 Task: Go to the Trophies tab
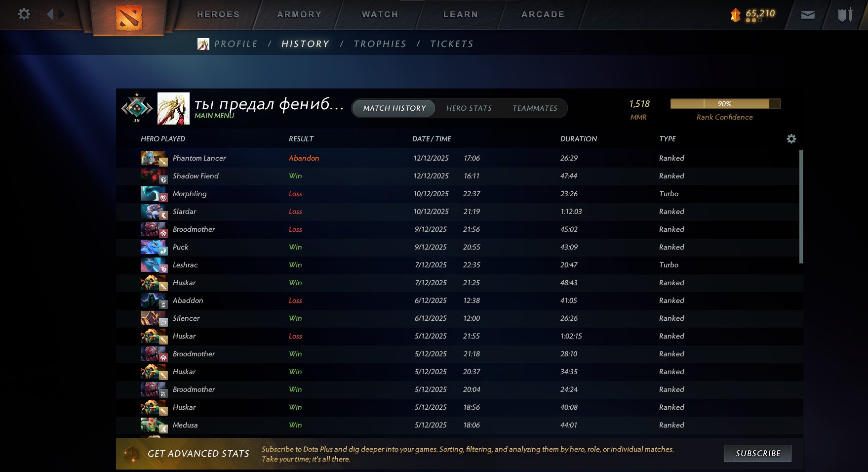coord(380,44)
